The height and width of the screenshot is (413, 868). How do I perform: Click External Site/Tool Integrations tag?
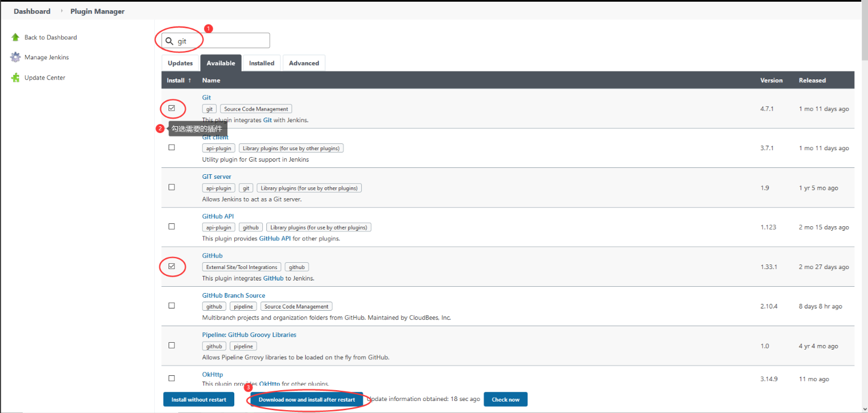click(x=242, y=267)
